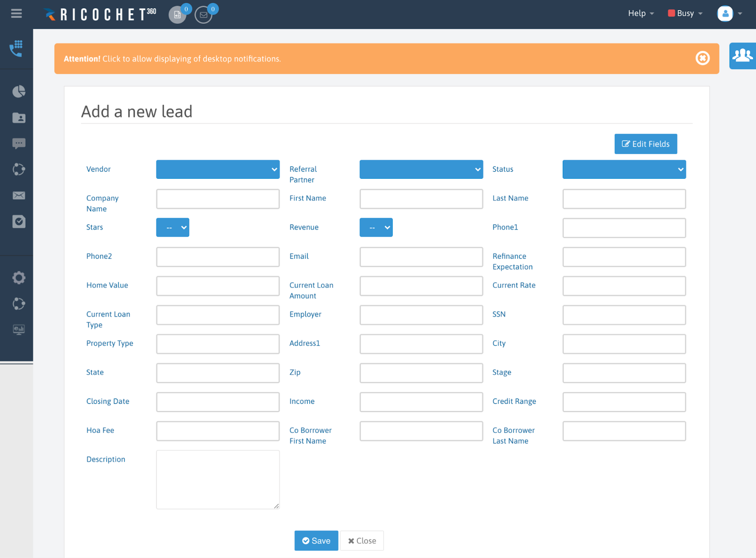The height and width of the screenshot is (558, 756).
Task: Click inside the First Name field
Action: click(x=421, y=199)
